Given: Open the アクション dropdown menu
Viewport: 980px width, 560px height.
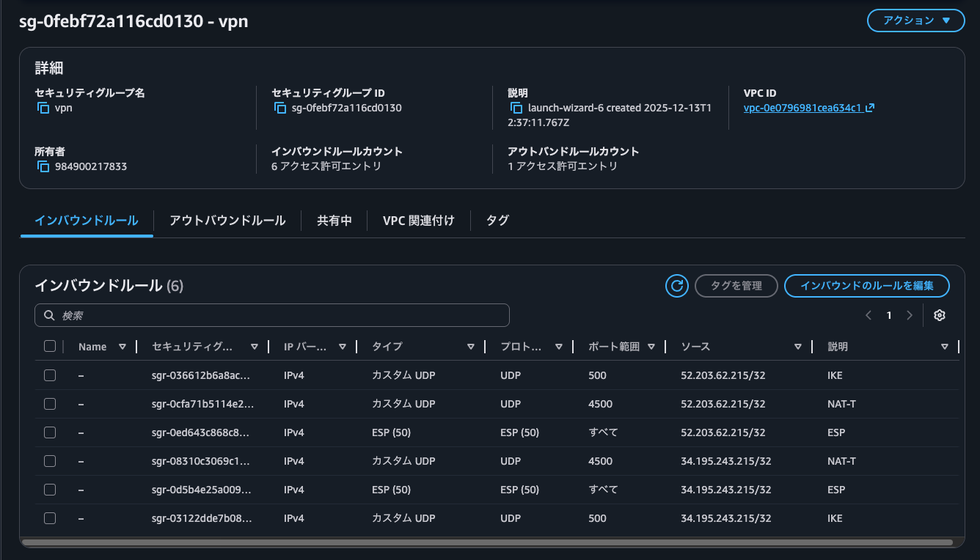Looking at the screenshot, I should pyautogui.click(x=915, y=21).
